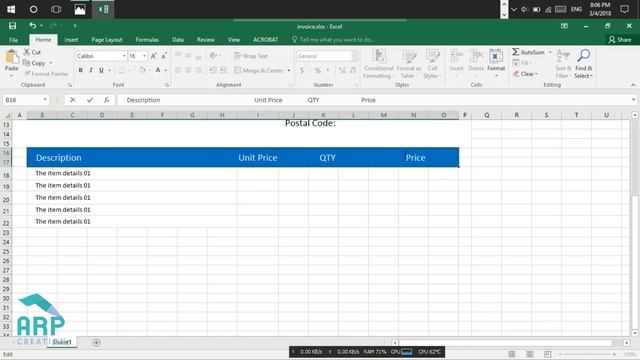The height and width of the screenshot is (360, 640).
Task: Increase font size with the larger A icon
Action: [153, 56]
